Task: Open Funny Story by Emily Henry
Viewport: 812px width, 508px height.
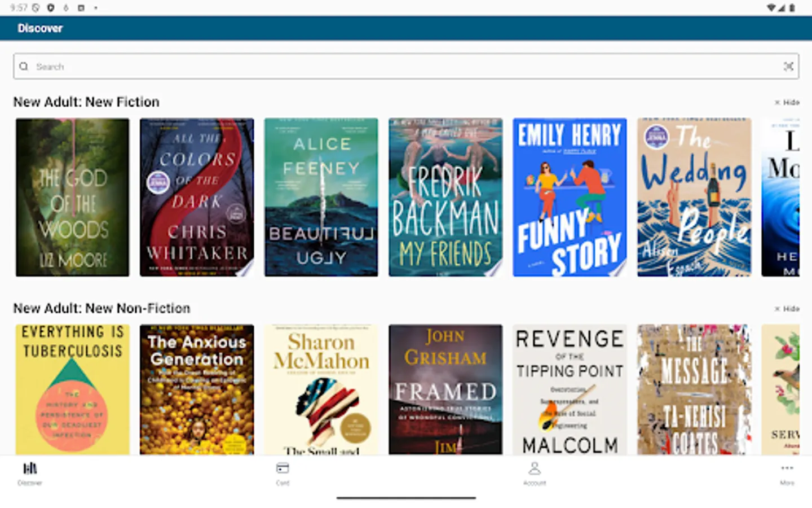Action: coord(570,197)
